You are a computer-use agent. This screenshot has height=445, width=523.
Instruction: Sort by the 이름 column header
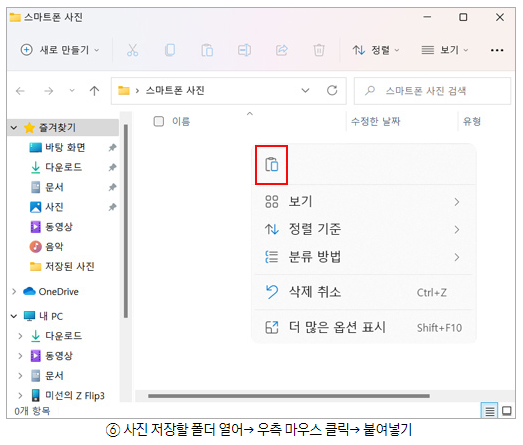pos(181,121)
